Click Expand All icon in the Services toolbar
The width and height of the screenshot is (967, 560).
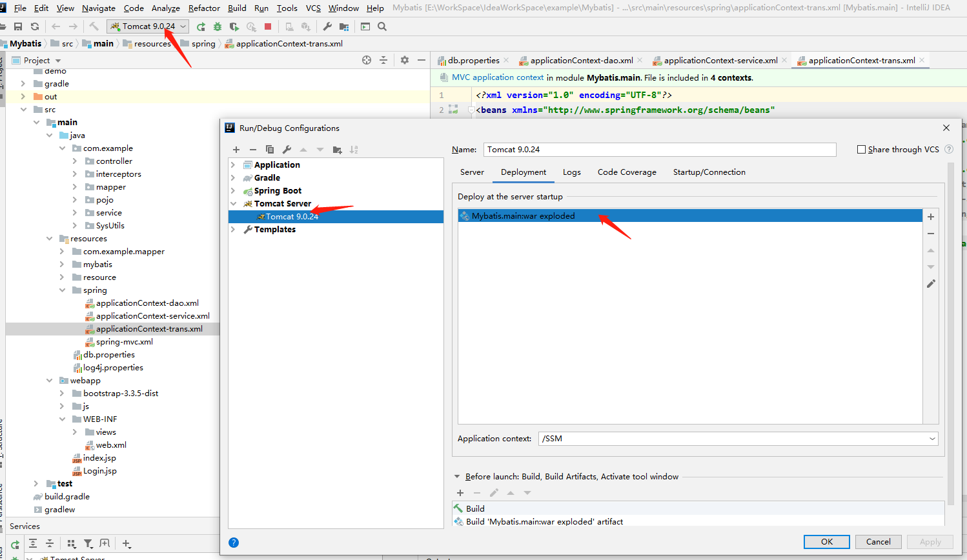(33, 544)
